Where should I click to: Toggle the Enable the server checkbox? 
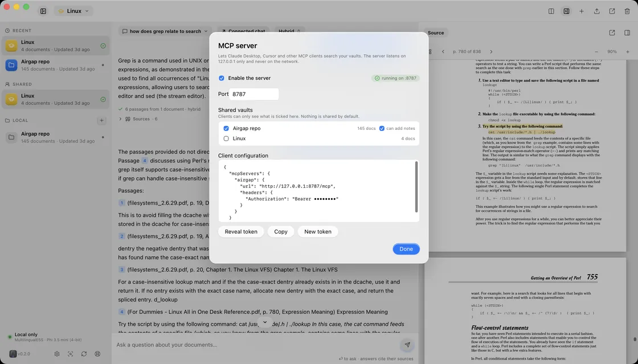click(x=222, y=78)
